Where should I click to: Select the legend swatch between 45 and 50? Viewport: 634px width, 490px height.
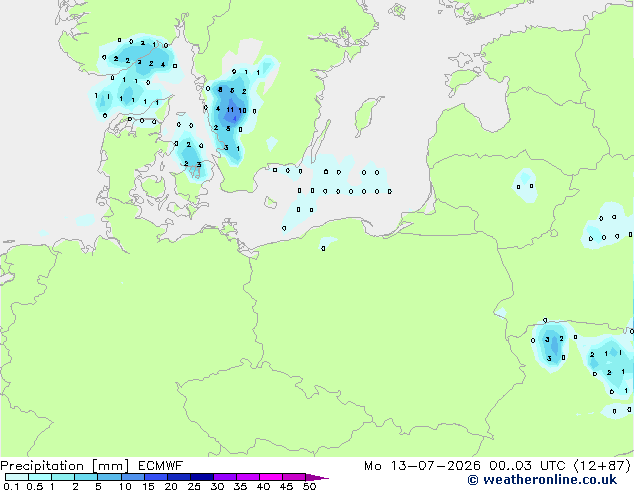(294, 477)
